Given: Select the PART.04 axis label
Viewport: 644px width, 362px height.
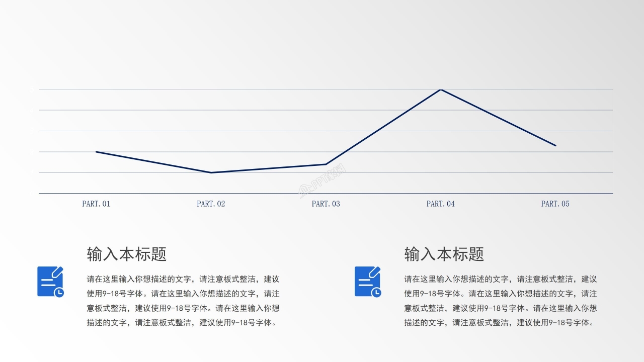Looking at the screenshot, I should (440, 204).
